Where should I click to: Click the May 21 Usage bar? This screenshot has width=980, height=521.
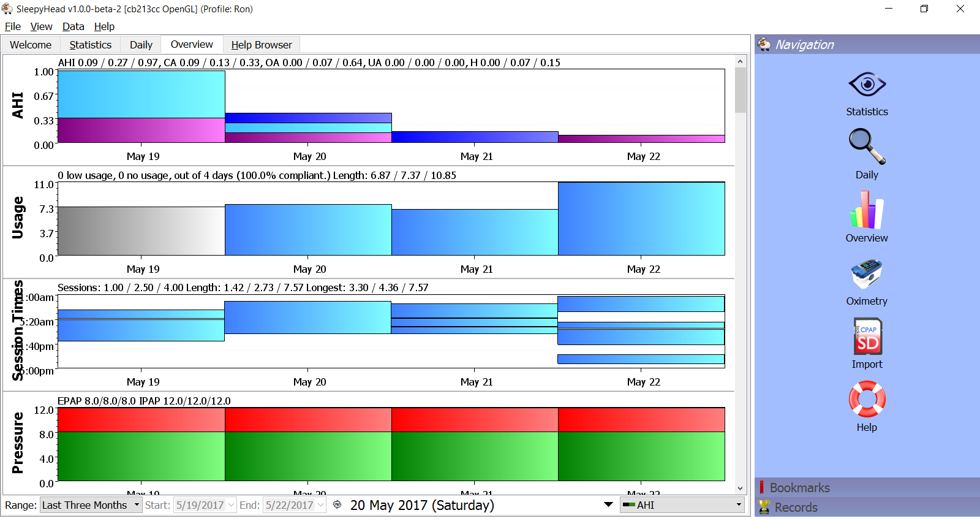475,232
